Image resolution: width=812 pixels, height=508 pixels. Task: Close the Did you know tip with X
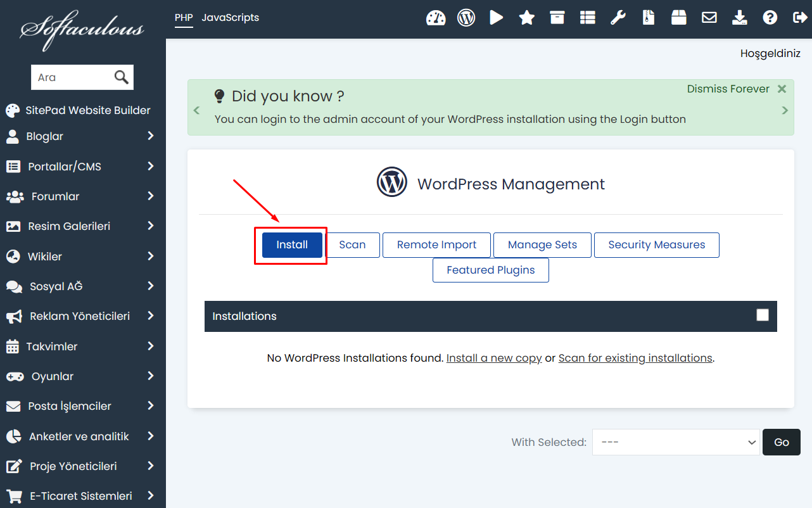pyautogui.click(x=782, y=89)
